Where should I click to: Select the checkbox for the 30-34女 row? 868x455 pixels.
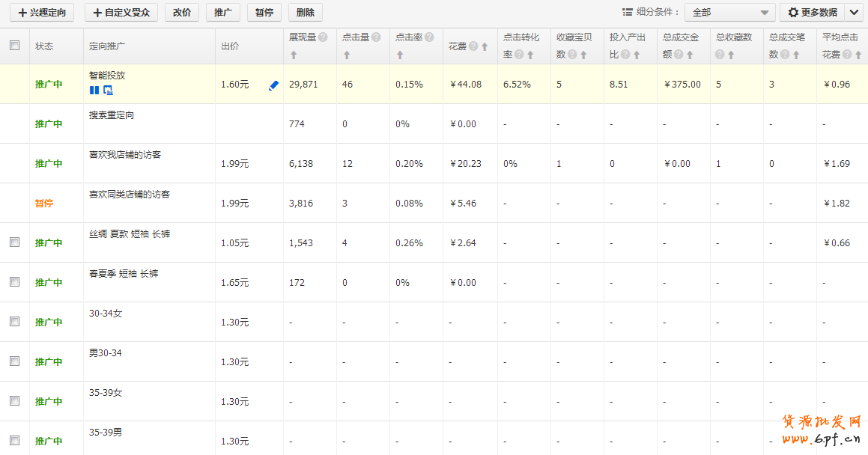point(14,322)
